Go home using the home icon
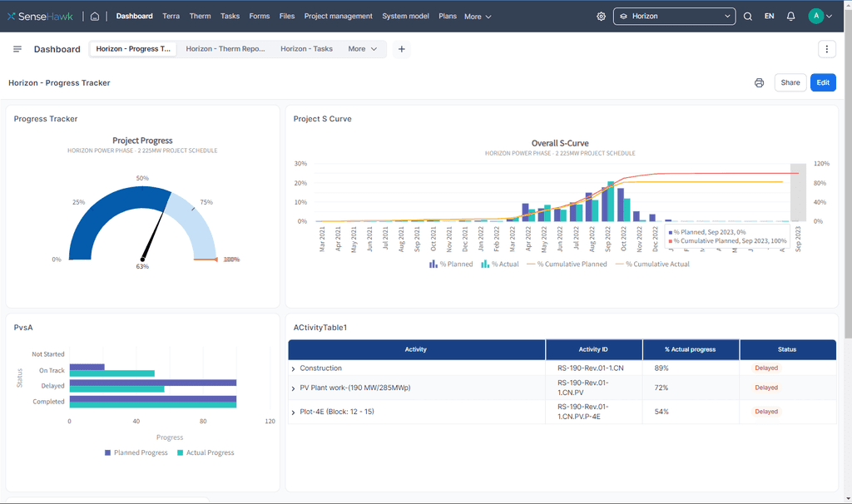Screen dimensions: 852x504 pos(95,16)
